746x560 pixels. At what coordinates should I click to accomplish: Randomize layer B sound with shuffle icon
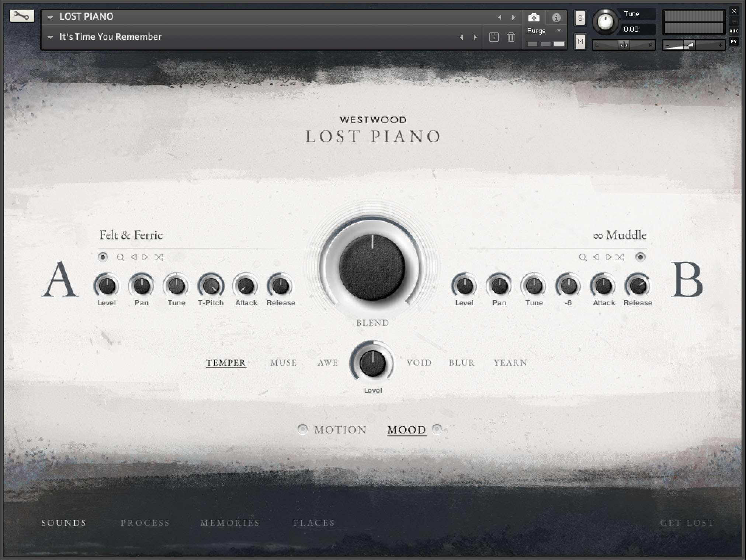[x=620, y=257]
